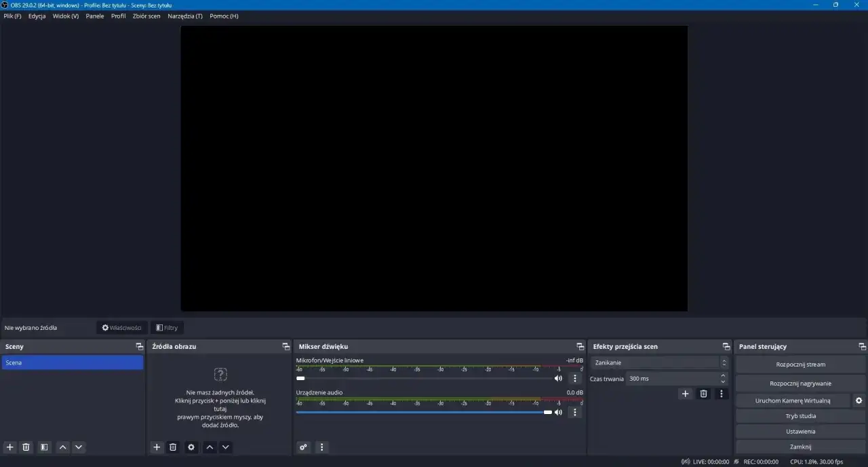The width and height of the screenshot is (868, 467).
Task: Open Mikrofon/Wejście liniowe three-dots options
Action: click(x=575, y=379)
